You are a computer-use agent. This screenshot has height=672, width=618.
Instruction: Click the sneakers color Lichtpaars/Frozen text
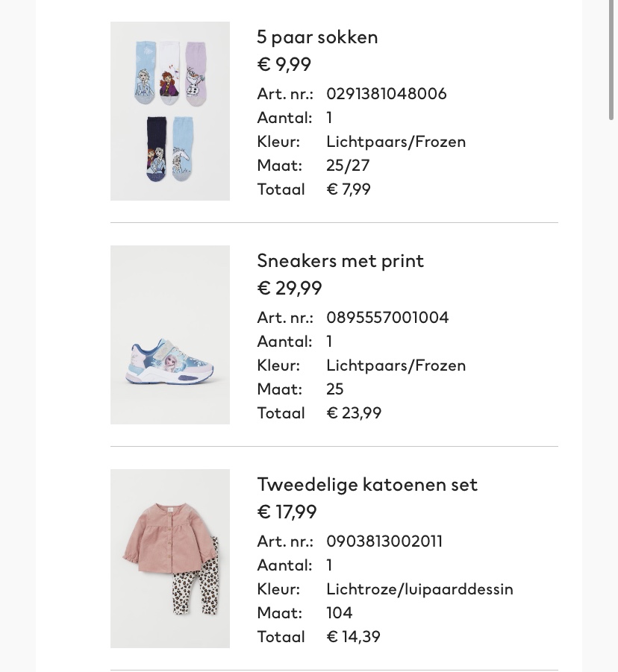pos(396,365)
